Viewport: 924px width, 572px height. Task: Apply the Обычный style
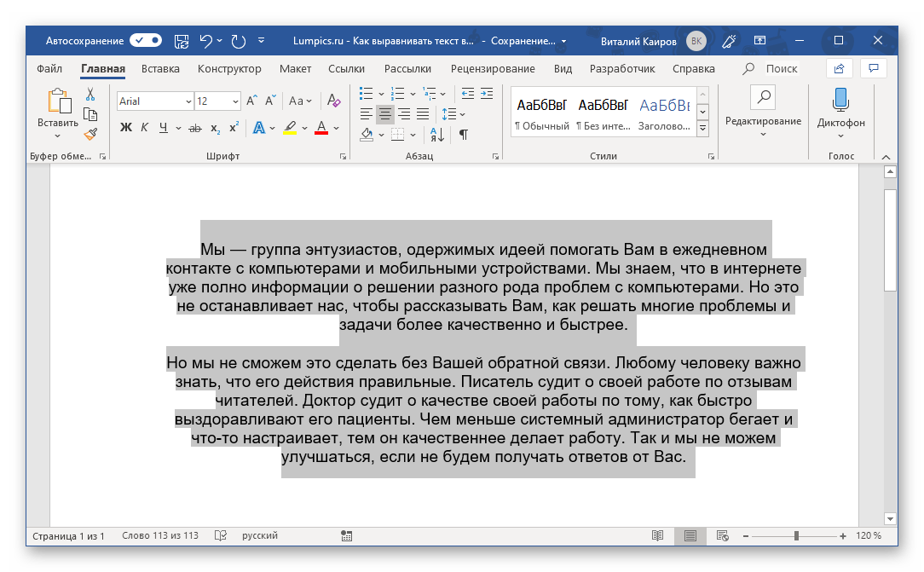[541, 113]
